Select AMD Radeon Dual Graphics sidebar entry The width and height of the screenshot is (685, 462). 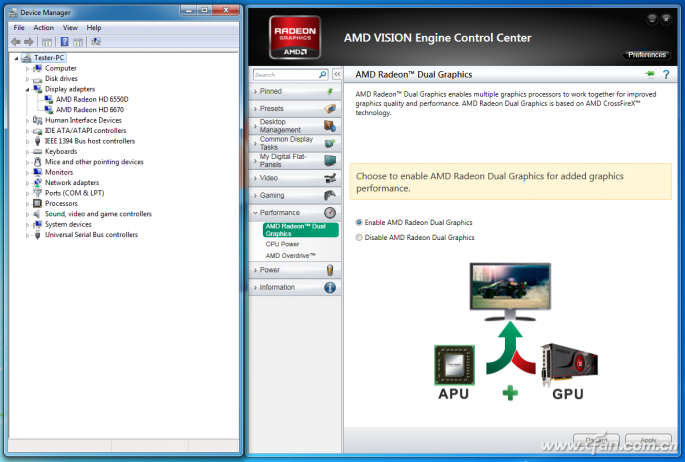[301, 230]
